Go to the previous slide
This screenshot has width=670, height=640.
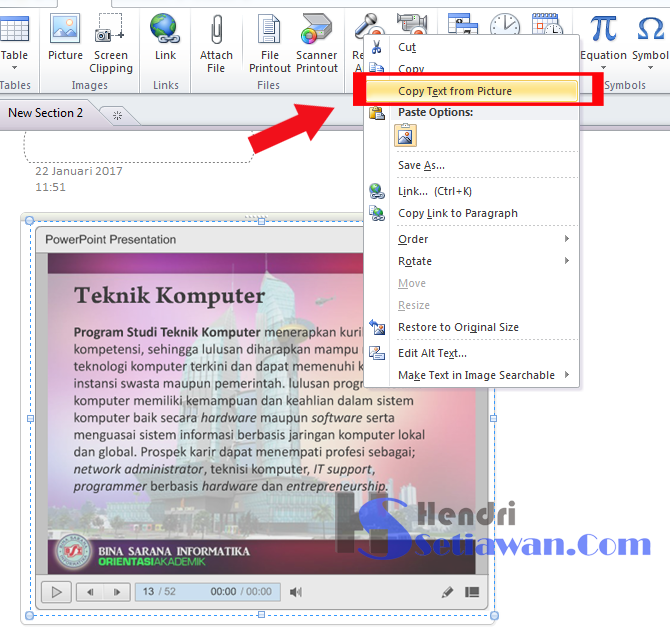[90, 592]
